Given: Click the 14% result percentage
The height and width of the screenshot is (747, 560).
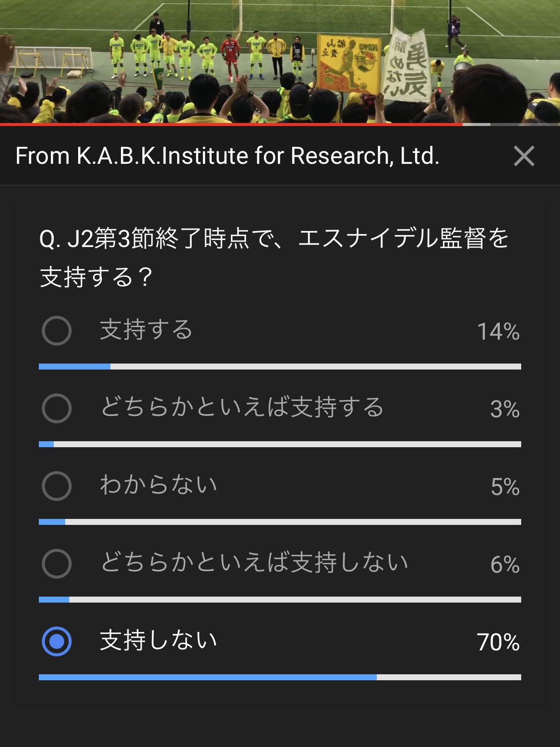Looking at the screenshot, I should [x=498, y=332].
